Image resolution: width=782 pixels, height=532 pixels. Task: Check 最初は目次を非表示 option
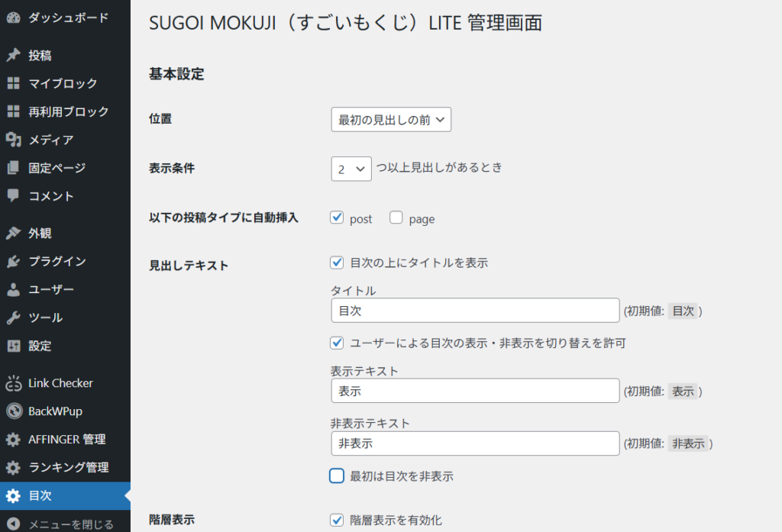[337, 476]
